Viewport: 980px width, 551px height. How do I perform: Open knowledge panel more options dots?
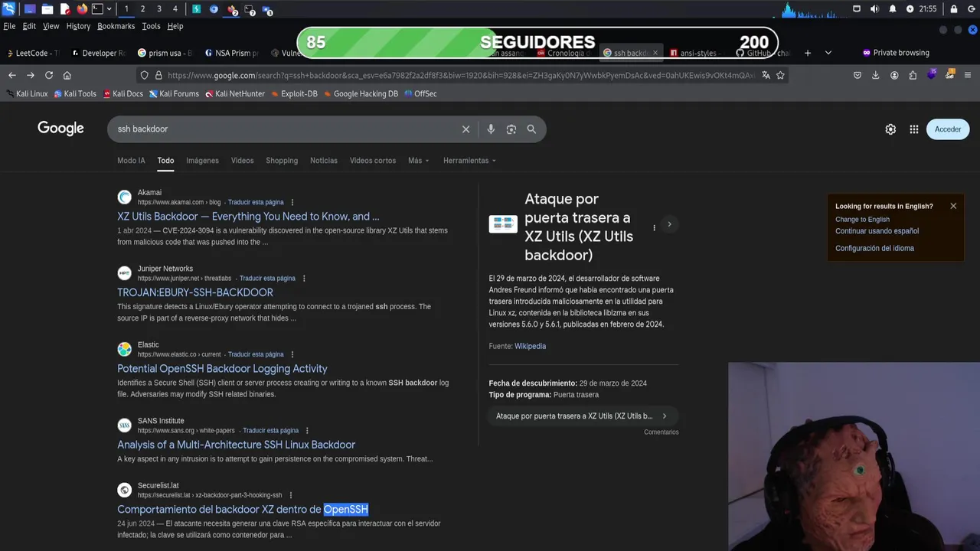[654, 227]
